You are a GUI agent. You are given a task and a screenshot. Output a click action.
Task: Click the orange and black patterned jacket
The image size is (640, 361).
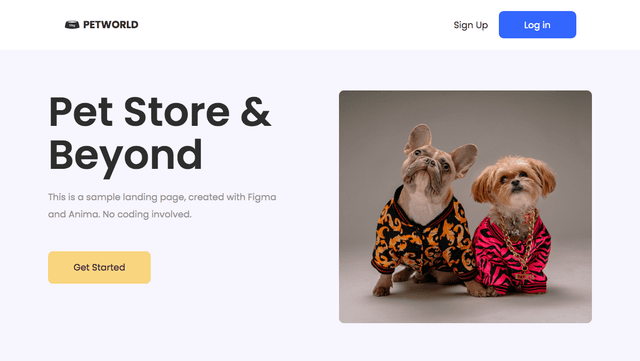pos(422,239)
